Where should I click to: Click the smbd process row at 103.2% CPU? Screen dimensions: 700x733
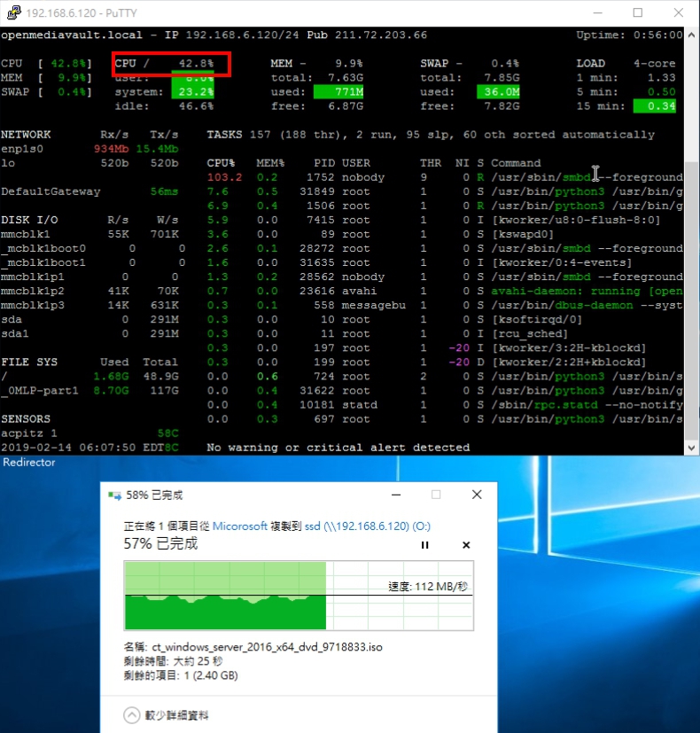pyautogui.click(x=443, y=177)
